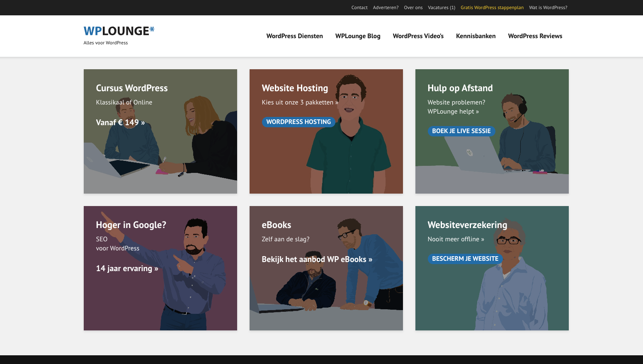Click the BESCHERM JE WEBSITE button
The height and width of the screenshot is (364, 643).
[x=465, y=259]
